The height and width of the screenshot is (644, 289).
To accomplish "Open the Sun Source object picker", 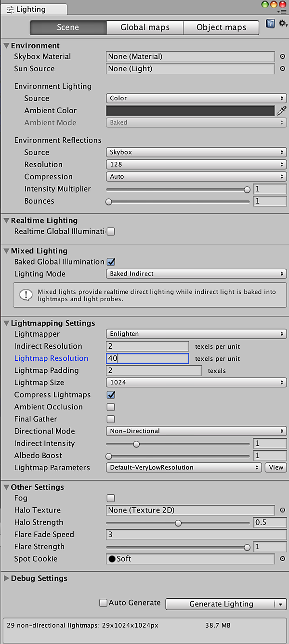I will tap(282, 69).
